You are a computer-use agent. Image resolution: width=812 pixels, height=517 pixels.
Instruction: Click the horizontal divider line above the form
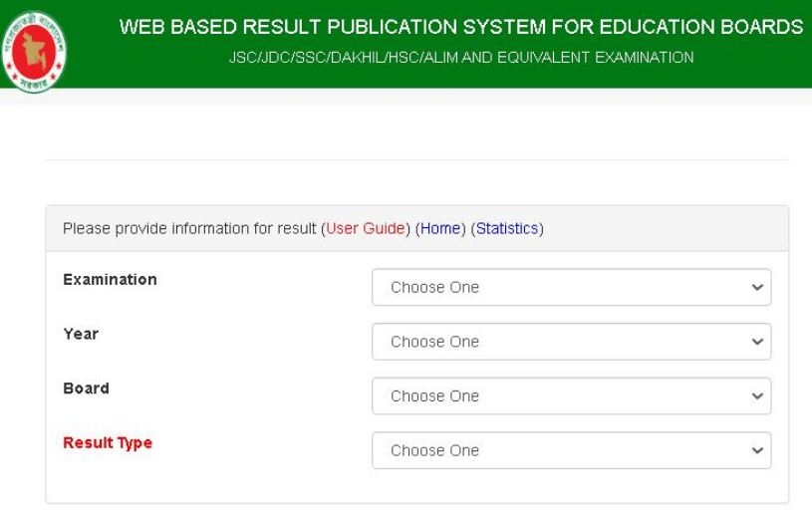[x=416, y=159]
